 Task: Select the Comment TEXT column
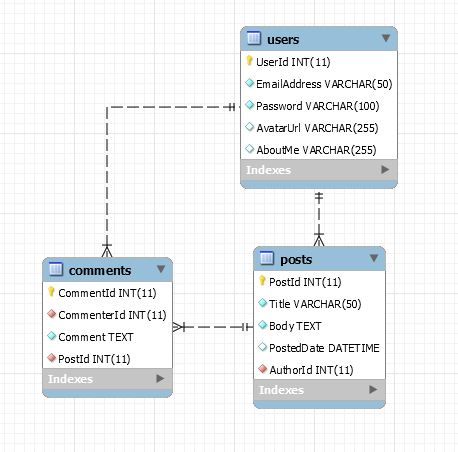tap(96, 337)
